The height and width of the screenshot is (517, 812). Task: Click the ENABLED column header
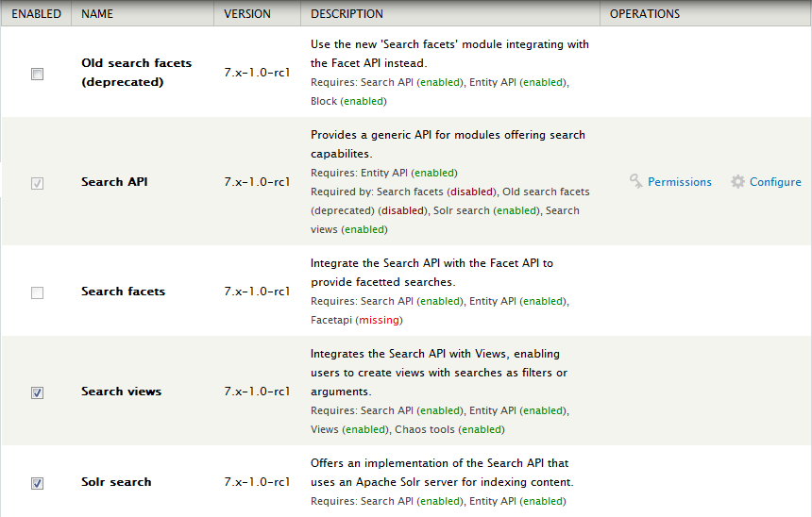coord(36,14)
